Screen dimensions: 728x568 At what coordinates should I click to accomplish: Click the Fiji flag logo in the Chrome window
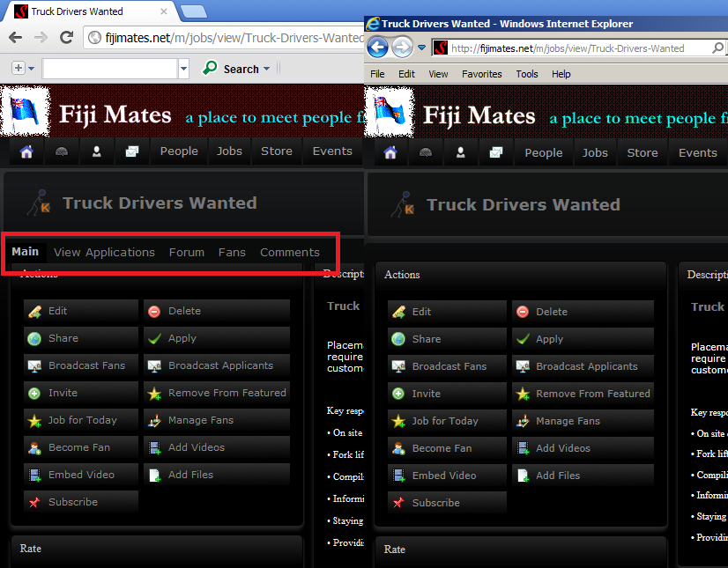pos(24,113)
